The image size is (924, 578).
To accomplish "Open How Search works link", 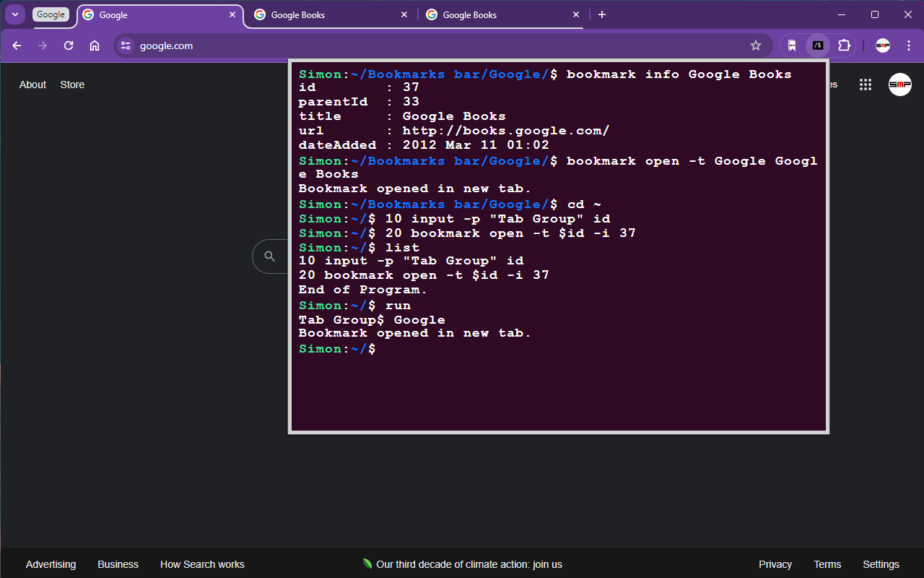I will [x=202, y=564].
